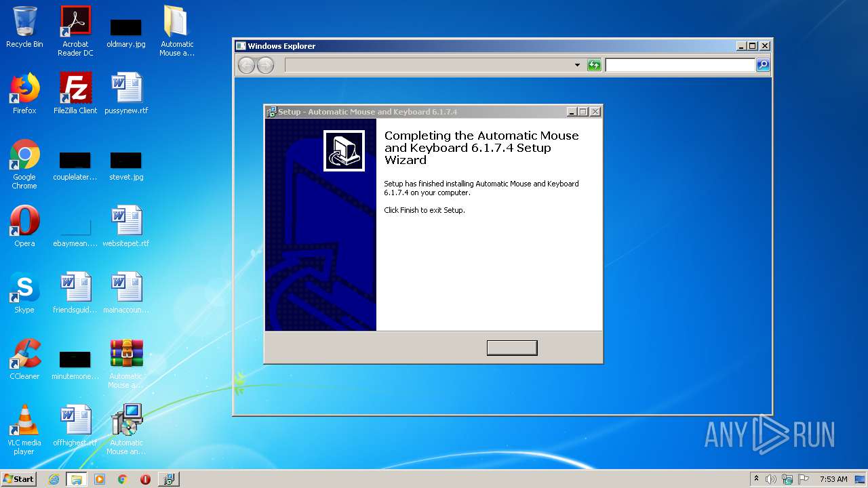This screenshot has width=868, height=488.
Task: Click the magnifier search icon in Explorer
Action: [x=763, y=65]
